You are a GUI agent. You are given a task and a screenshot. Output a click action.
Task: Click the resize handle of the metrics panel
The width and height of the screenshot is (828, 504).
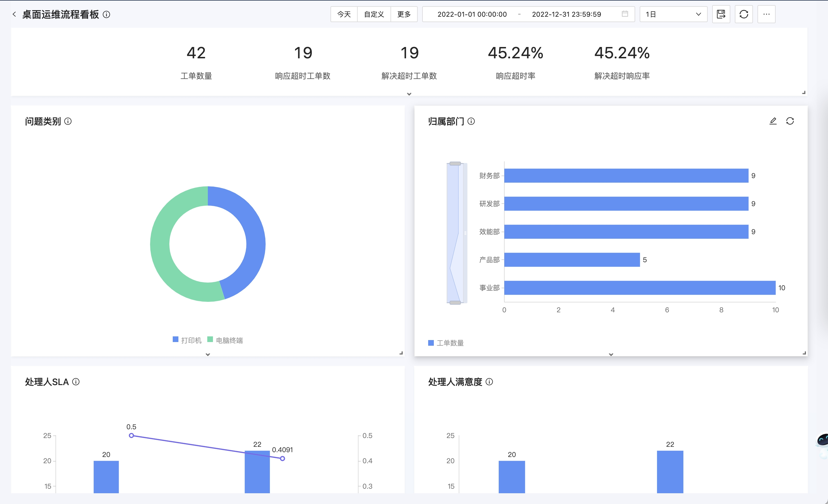click(x=803, y=92)
